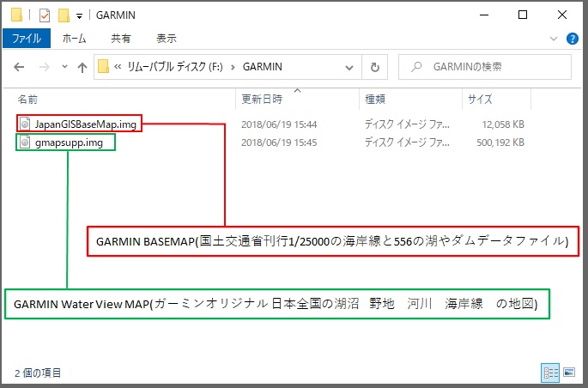Click the 500,192 KB size cell
The width and height of the screenshot is (588, 388).
click(x=500, y=142)
